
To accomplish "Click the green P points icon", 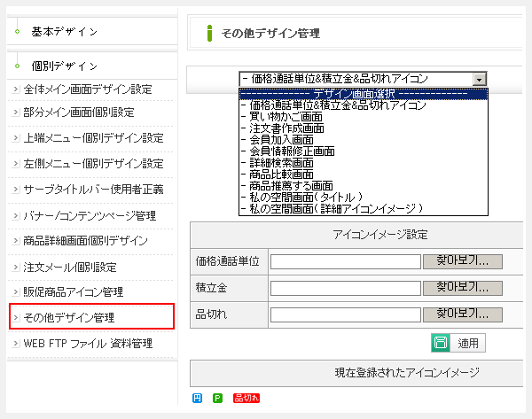I will 217,399.
